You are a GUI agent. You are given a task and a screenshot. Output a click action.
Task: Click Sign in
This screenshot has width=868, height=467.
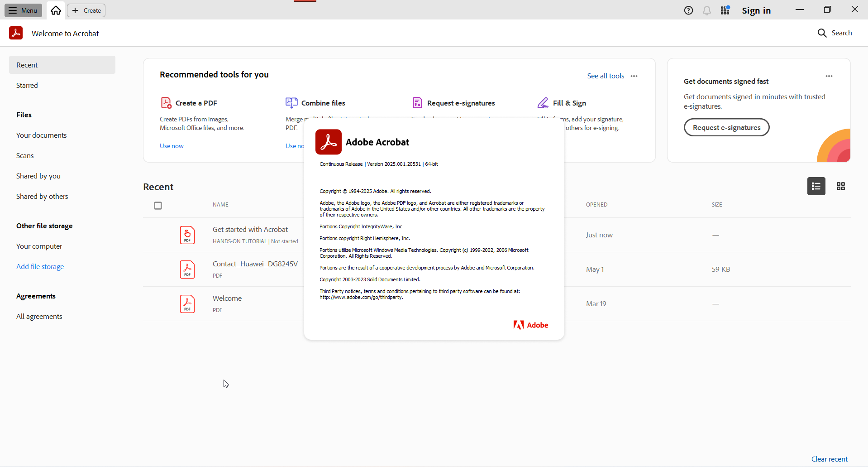coord(756,10)
